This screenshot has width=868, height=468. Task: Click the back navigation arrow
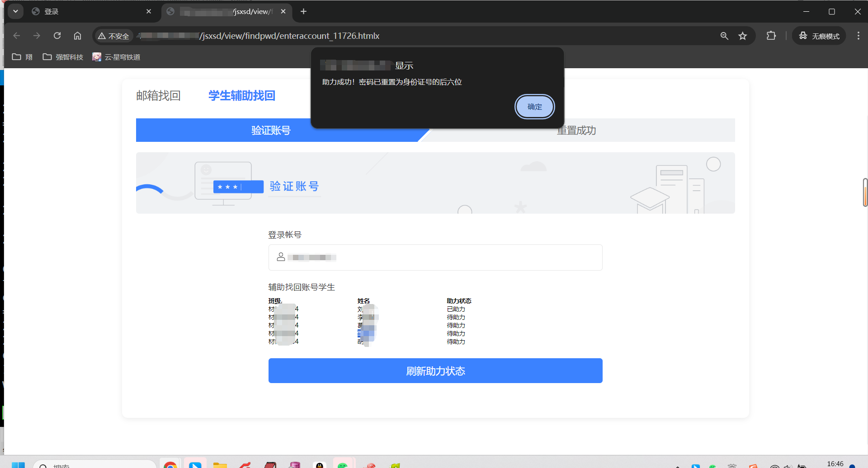tap(17, 36)
